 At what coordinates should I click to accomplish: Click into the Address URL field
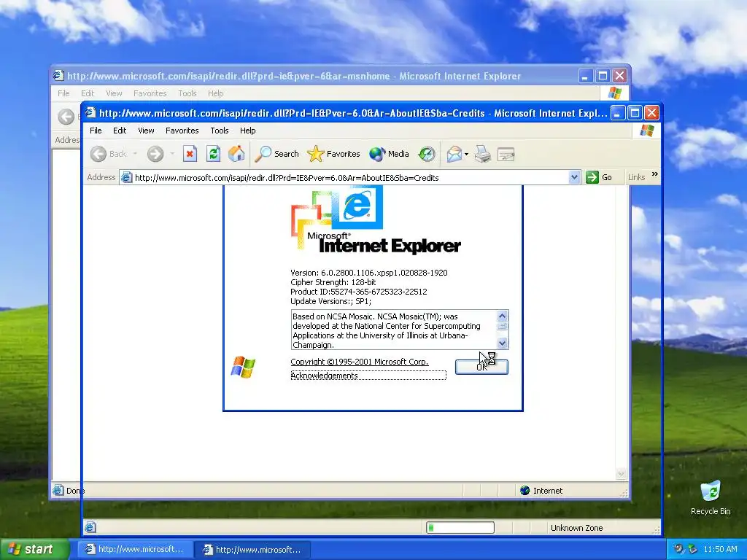point(351,178)
